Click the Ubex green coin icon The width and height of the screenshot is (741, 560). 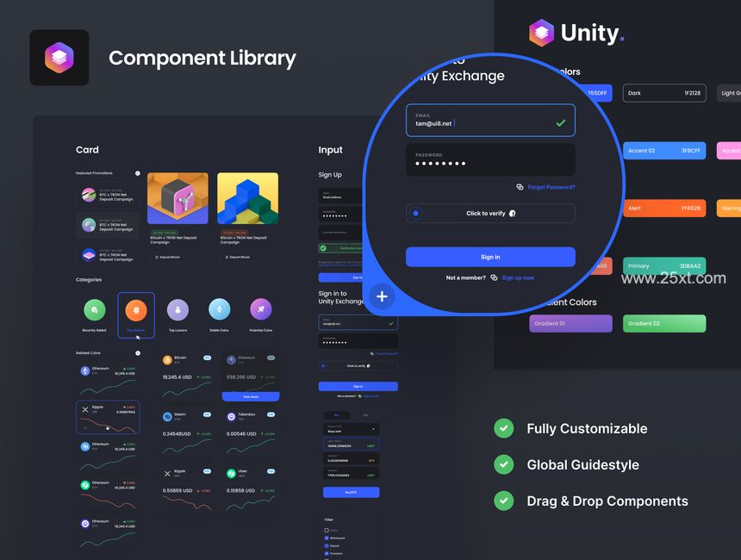(231, 473)
